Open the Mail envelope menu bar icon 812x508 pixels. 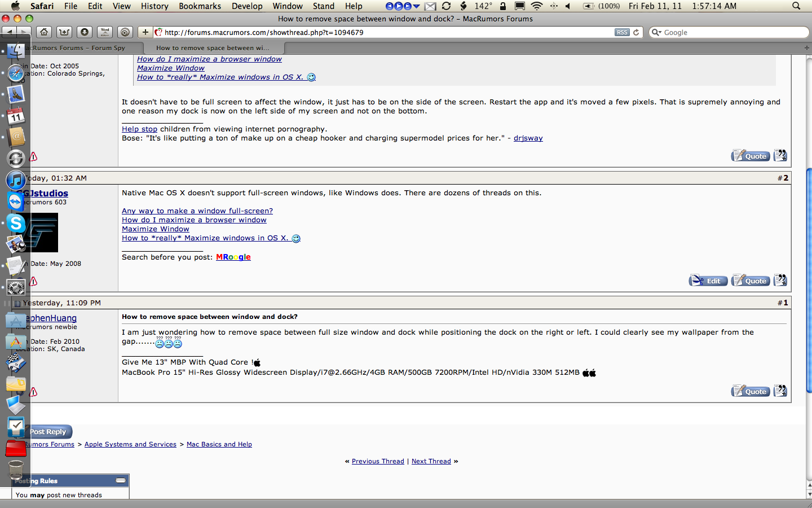tap(430, 6)
